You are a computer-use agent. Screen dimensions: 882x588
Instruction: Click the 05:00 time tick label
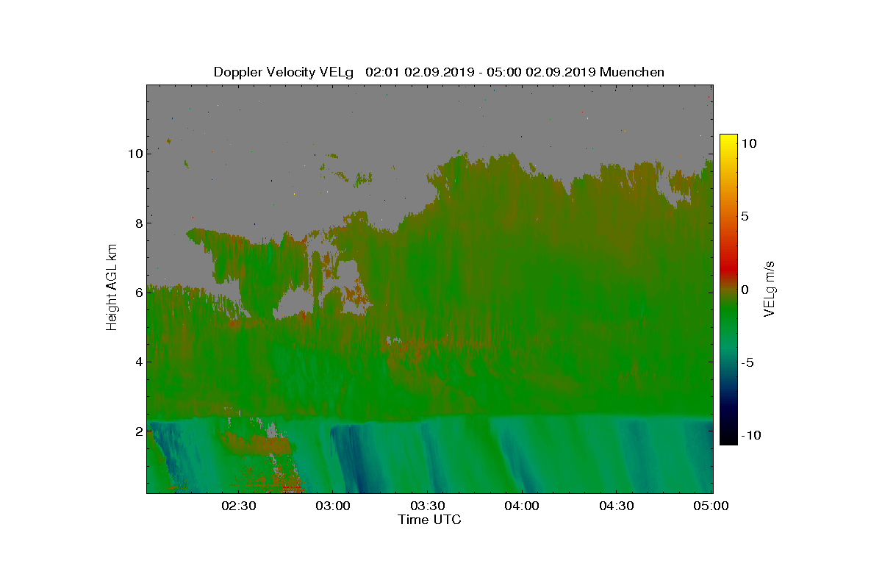tap(711, 506)
